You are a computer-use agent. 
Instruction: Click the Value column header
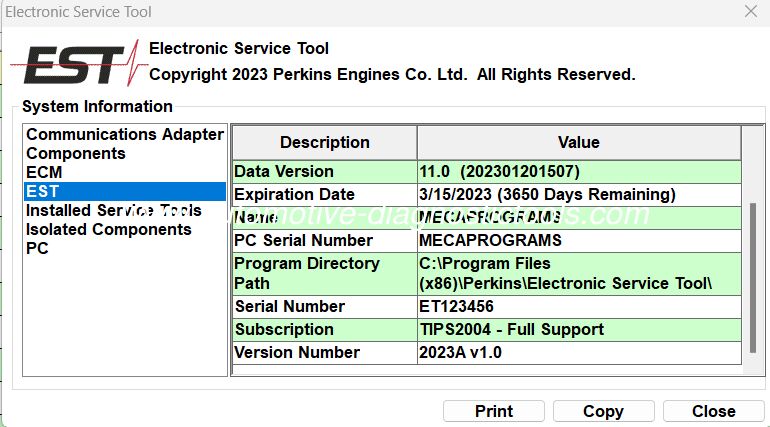click(x=578, y=142)
